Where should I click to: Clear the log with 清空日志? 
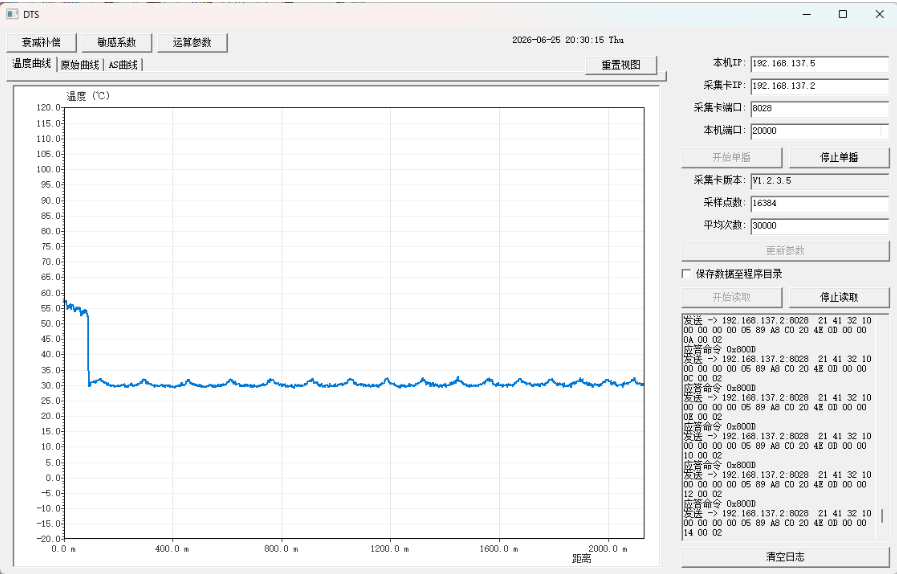point(785,556)
